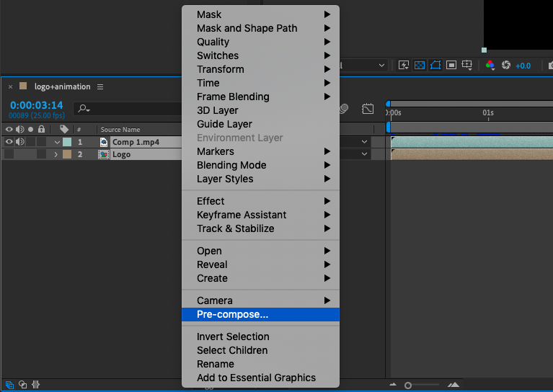553x392 pixels.
Task: Enable video for the Logo layer
Action: (9, 154)
